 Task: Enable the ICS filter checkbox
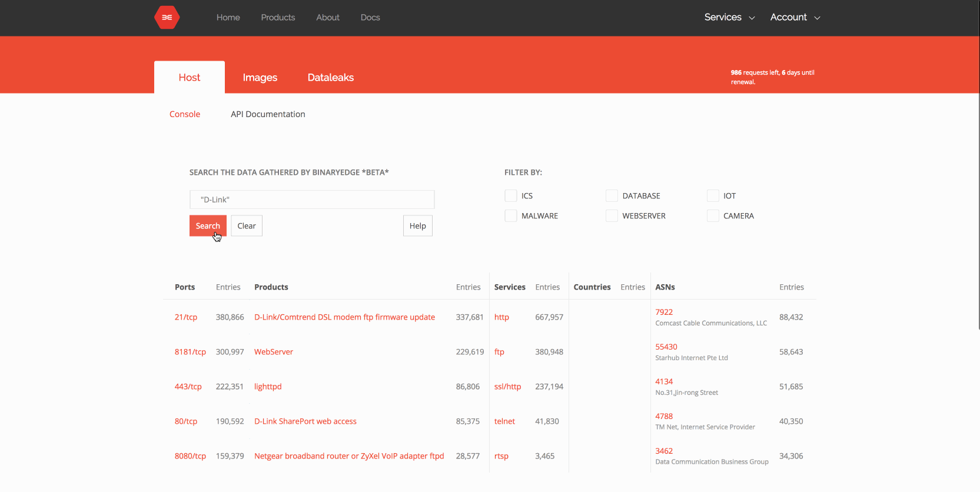pos(511,196)
